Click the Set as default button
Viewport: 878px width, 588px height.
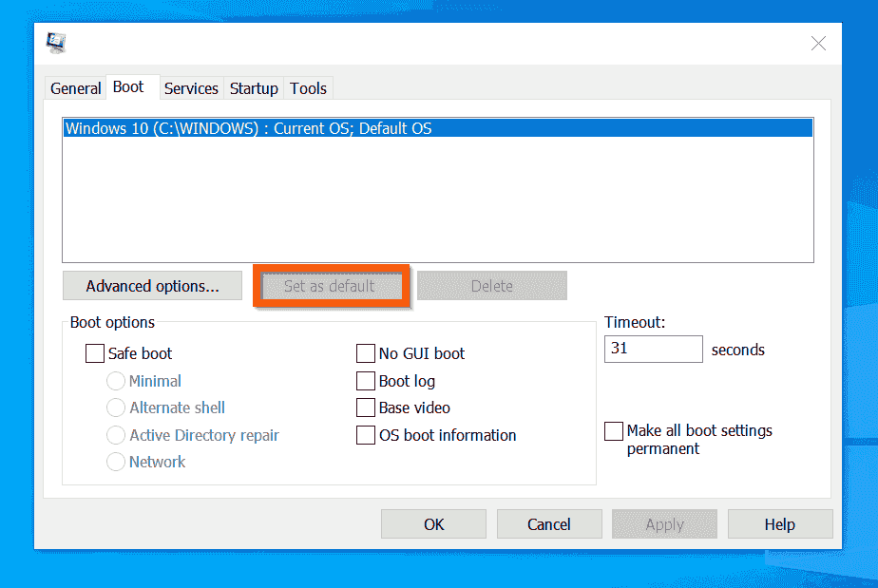click(x=332, y=286)
